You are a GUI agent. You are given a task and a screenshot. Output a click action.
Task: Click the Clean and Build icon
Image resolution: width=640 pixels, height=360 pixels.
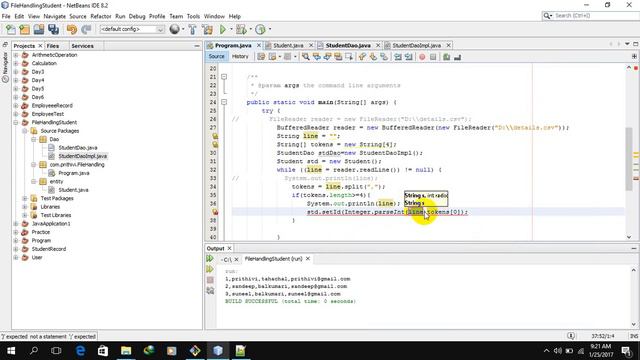207,29
